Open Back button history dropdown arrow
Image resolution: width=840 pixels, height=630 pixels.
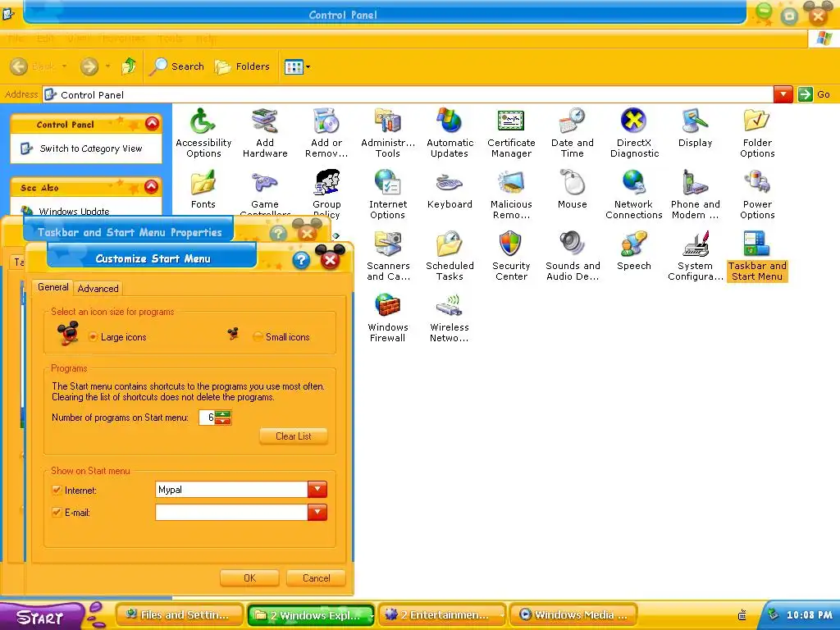click(x=64, y=66)
